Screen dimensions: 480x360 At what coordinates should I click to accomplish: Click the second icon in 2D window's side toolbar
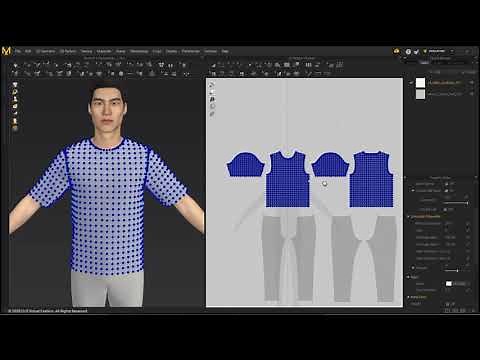[x=212, y=92]
